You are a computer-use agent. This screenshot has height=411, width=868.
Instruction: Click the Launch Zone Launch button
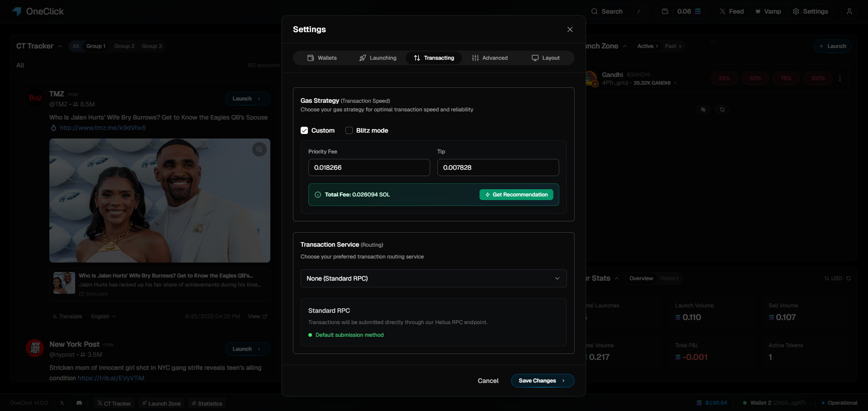point(832,46)
